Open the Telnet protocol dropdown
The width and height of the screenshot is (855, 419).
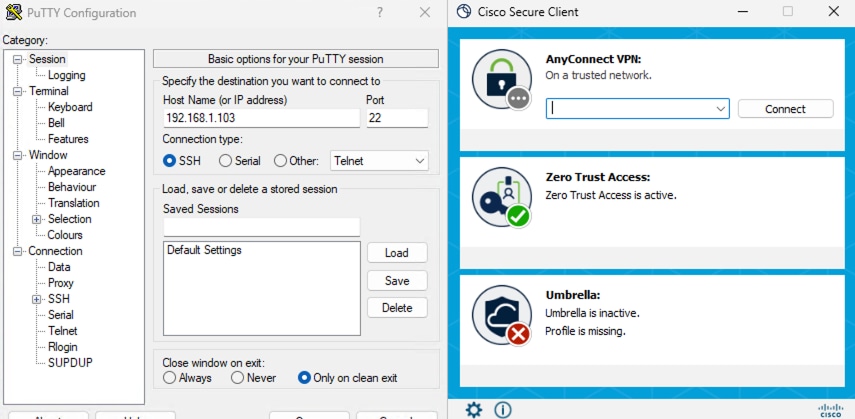[x=379, y=161]
